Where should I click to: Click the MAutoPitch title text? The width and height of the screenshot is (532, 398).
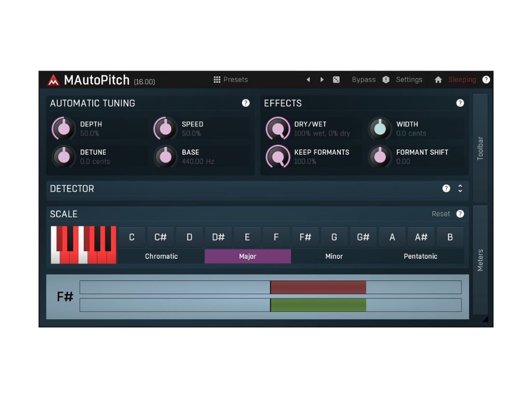pos(97,80)
